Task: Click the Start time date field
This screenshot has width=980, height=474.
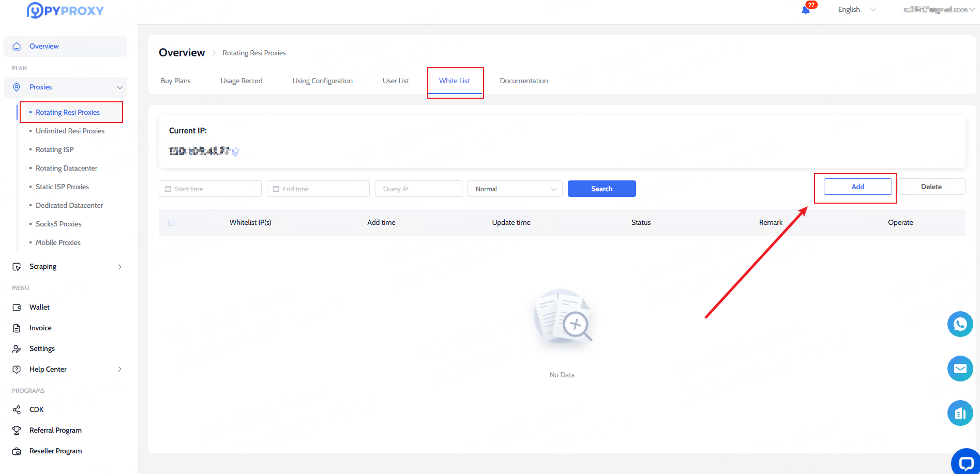Action: click(x=210, y=189)
